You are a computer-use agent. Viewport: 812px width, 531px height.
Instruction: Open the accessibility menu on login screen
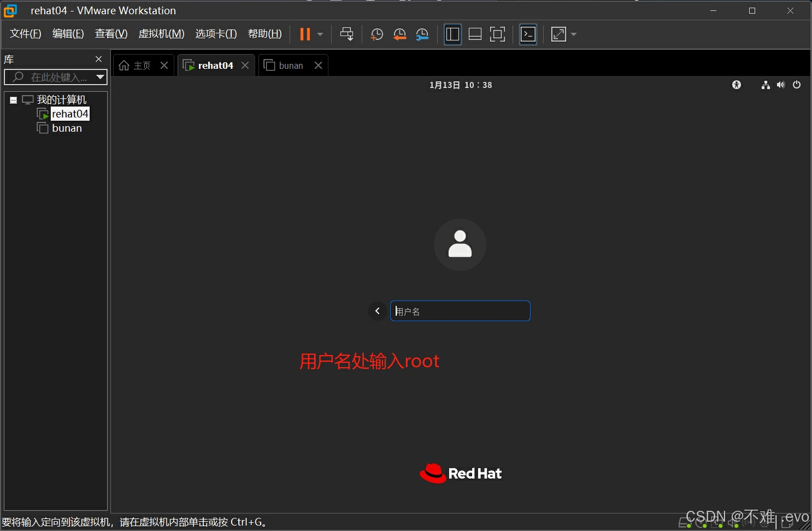736,85
